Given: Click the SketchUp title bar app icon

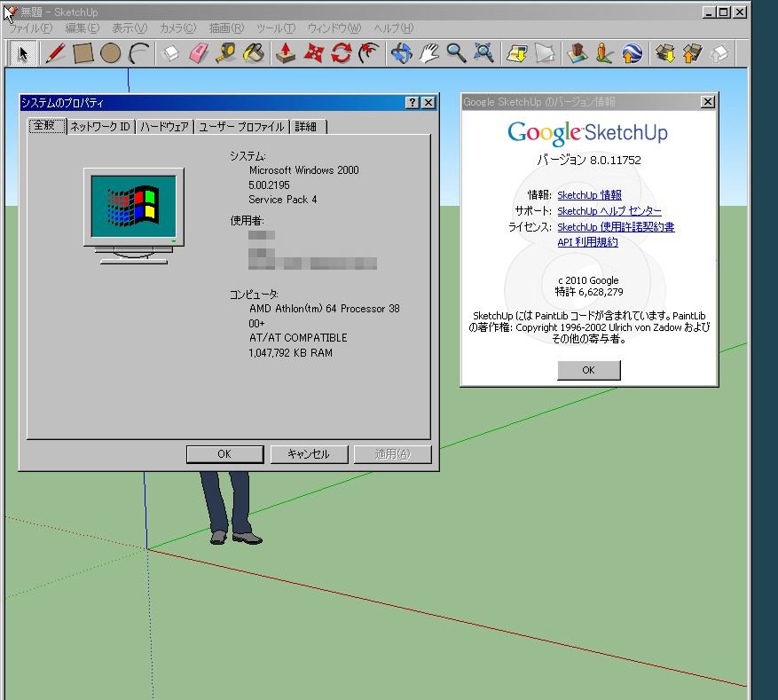Looking at the screenshot, I should [10, 12].
